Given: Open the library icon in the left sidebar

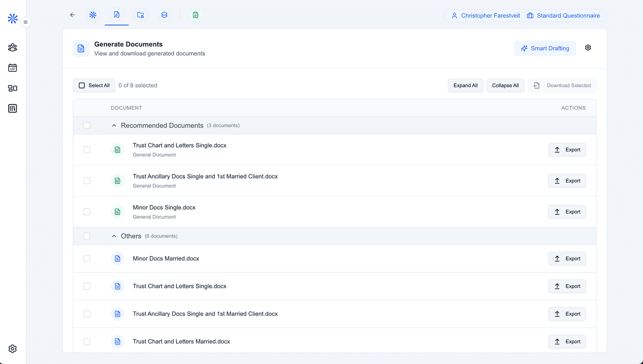Looking at the screenshot, I should coord(13,109).
